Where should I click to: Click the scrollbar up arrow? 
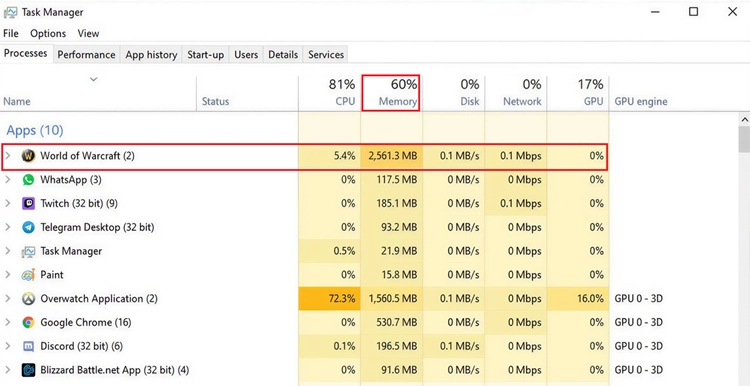[745, 119]
